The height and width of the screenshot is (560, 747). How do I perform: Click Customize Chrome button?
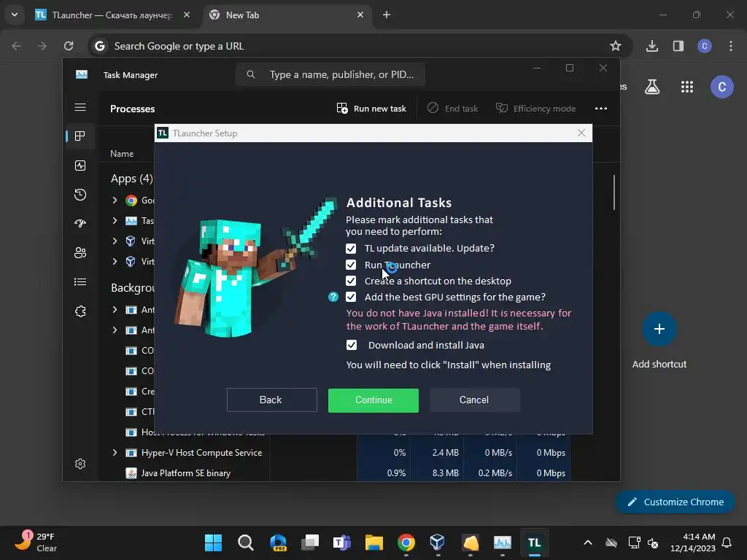point(675,502)
